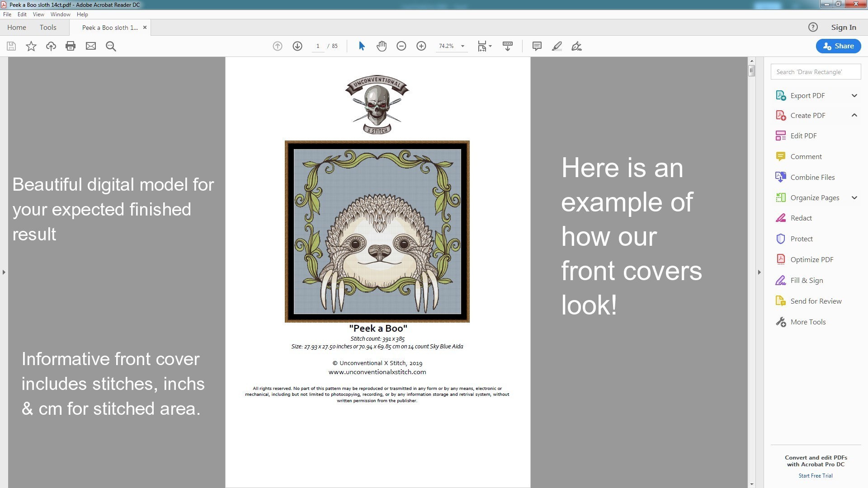Click the scrolling mode keyboard icon

point(508,46)
